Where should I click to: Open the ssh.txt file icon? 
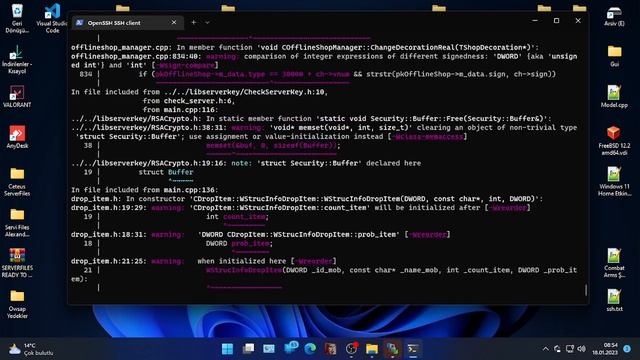(x=614, y=300)
